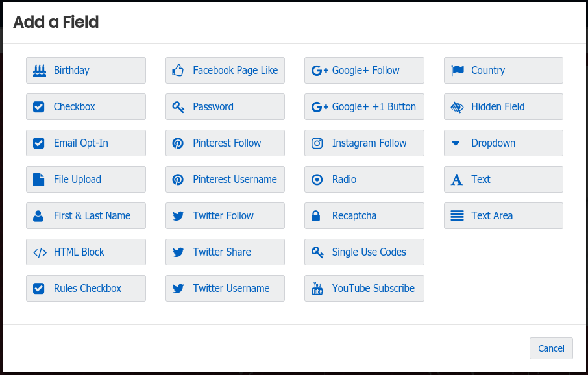
Task: Add a Dropdown field
Action: (503, 143)
